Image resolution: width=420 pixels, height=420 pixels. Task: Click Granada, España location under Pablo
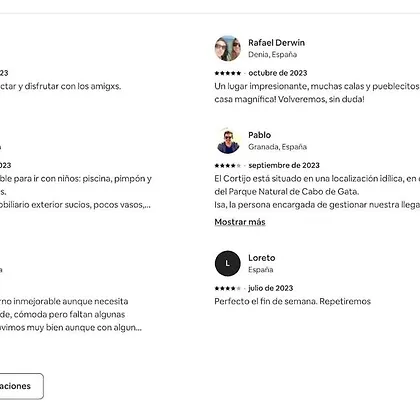pos(277,147)
